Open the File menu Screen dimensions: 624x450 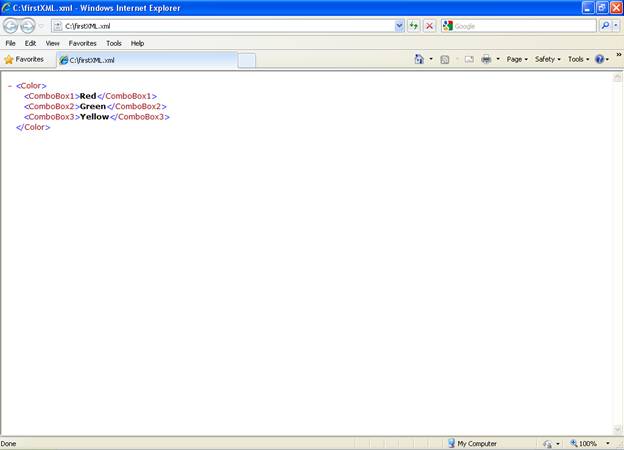[x=10, y=43]
